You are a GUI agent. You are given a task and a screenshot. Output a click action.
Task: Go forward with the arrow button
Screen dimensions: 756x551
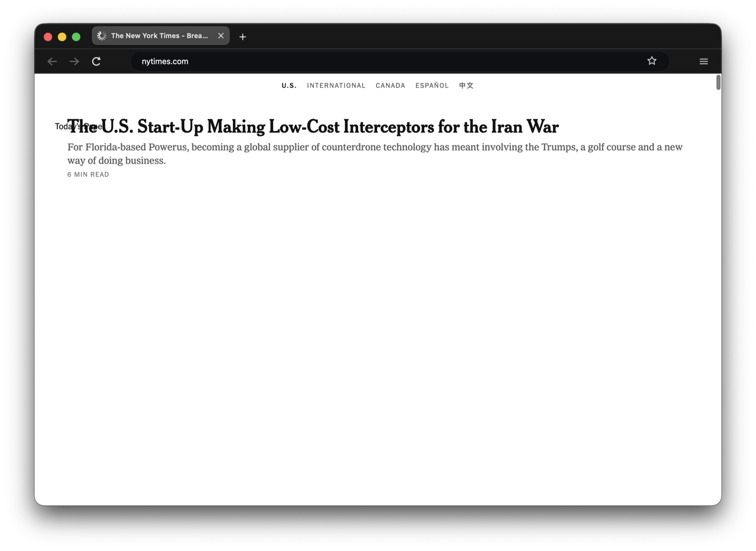[74, 61]
